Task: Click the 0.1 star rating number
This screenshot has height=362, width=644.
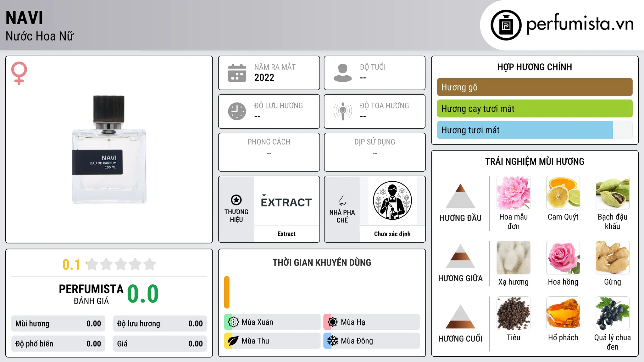Action: click(71, 265)
